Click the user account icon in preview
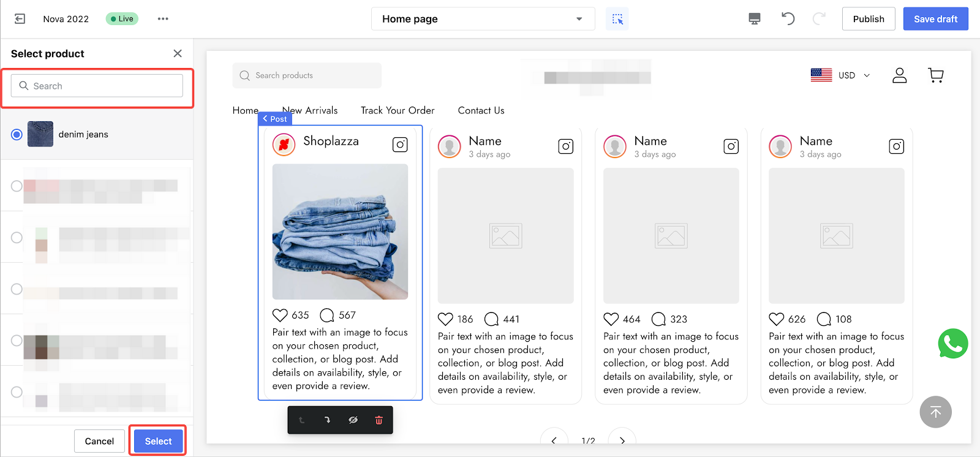The image size is (980, 457). 899,75
